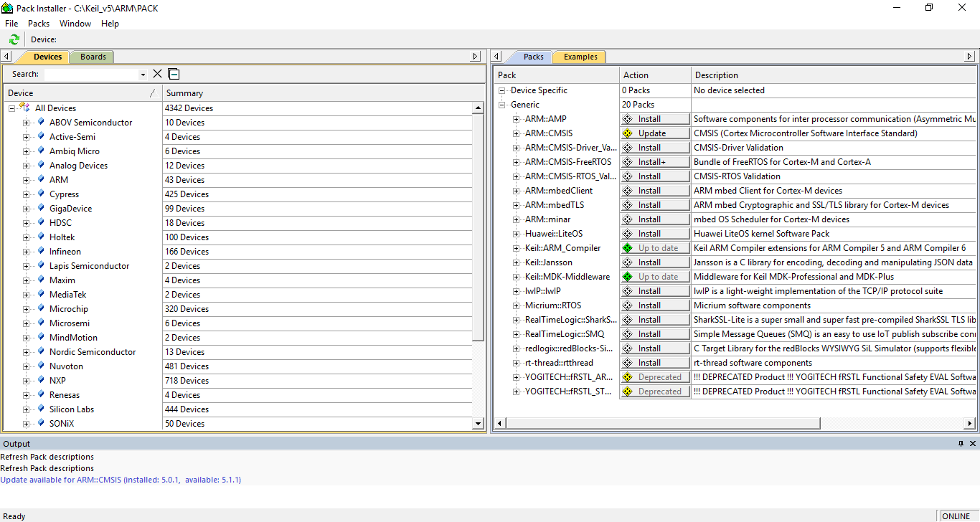Viewport: 980px width, 522px height.
Task: Install the ARM::mbedTLS pack
Action: [x=655, y=205]
